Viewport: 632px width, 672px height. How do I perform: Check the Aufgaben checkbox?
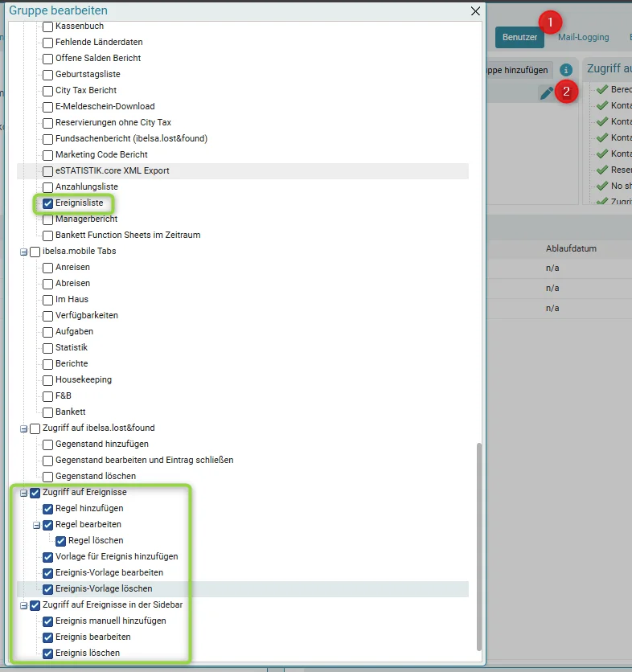(x=48, y=332)
